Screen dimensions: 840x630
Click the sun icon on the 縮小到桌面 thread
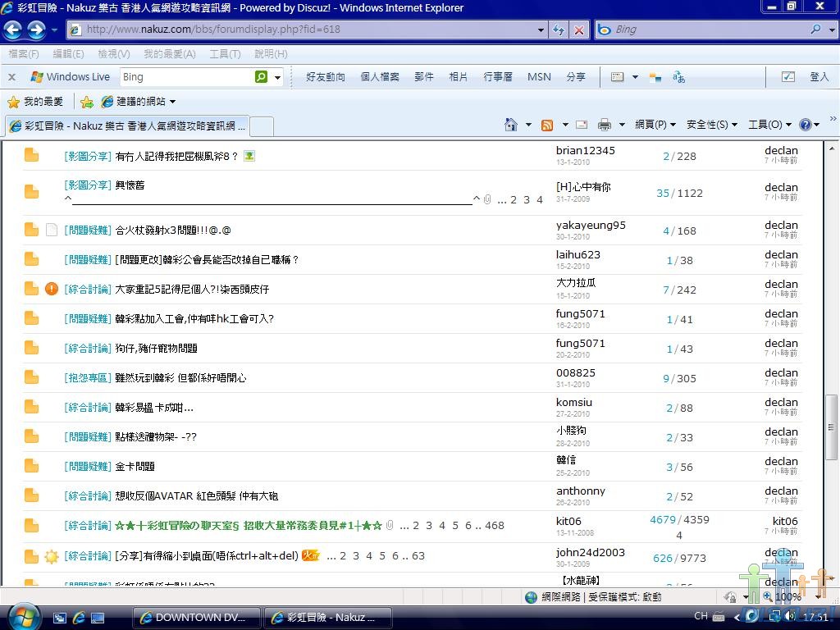pyautogui.click(x=52, y=556)
